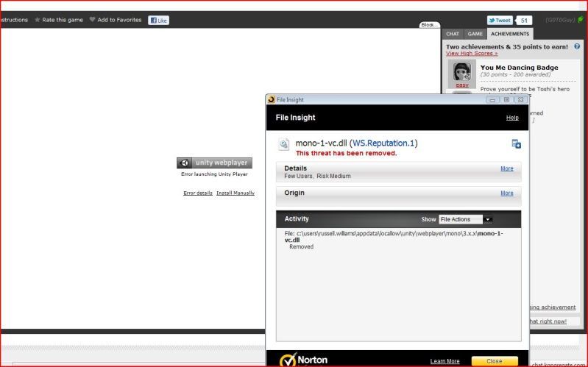Click the Tweet button
The width and height of the screenshot is (588, 367).
500,21
